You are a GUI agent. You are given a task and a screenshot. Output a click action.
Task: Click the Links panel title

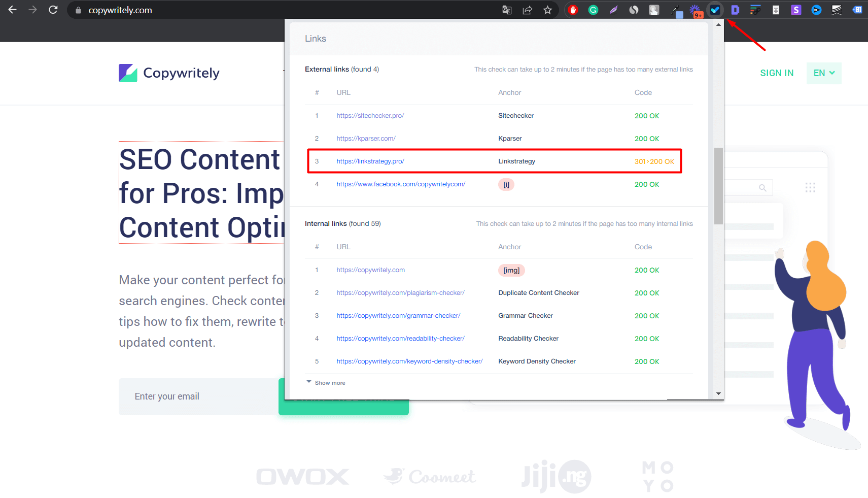click(316, 39)
